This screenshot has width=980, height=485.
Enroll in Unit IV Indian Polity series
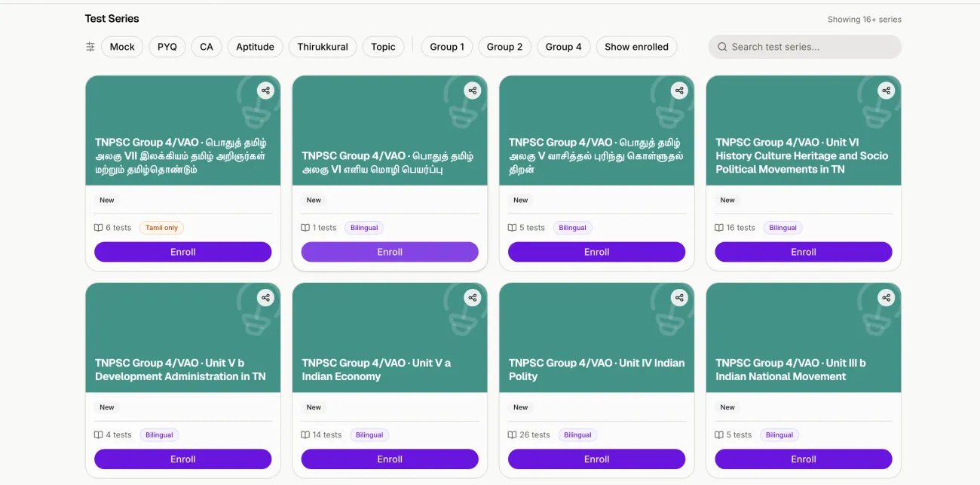coord(596,459)
